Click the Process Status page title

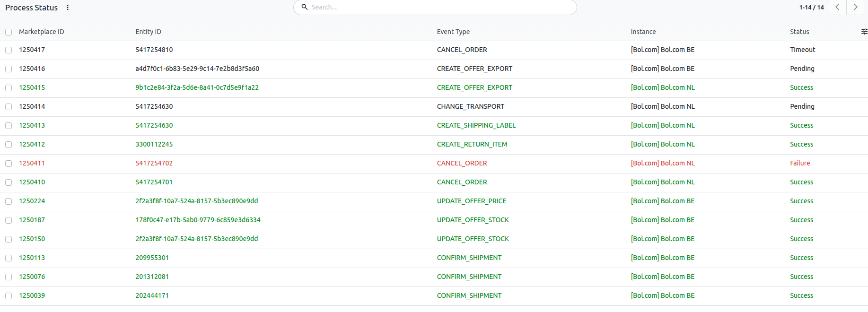[x=31, y=8]
